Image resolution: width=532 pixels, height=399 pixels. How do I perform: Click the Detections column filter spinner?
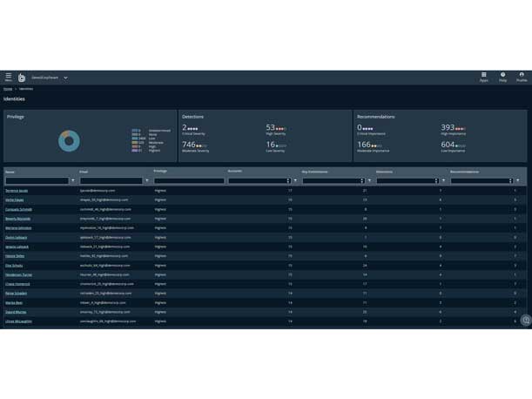[436, 181]
